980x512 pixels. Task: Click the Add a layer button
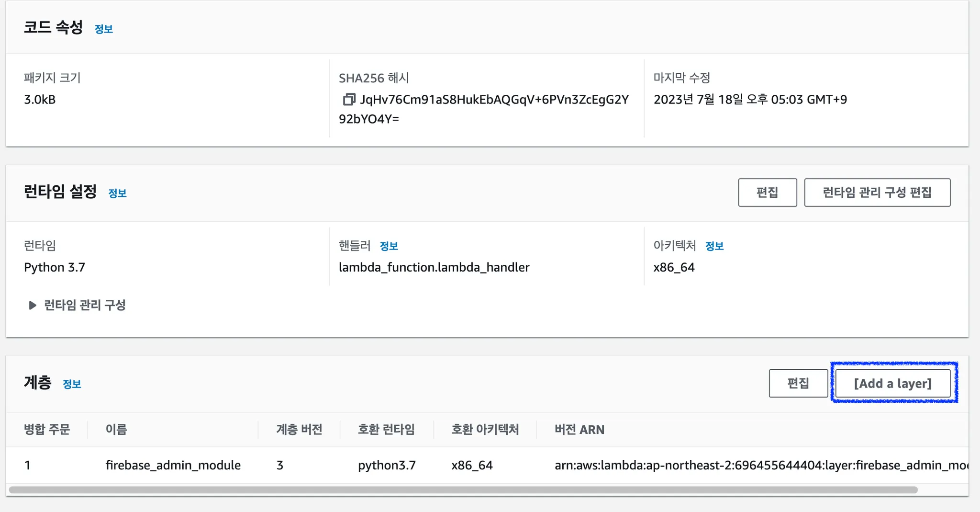point(892,383)
